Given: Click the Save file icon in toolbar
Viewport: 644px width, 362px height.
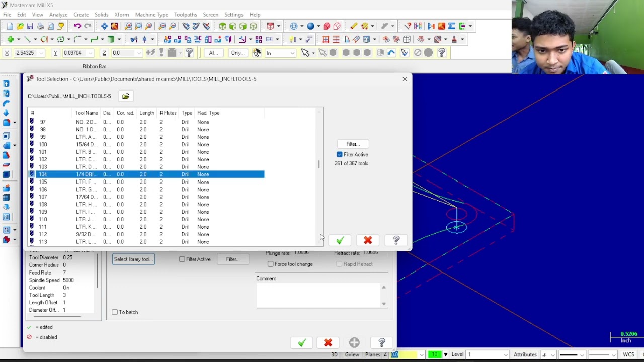Looking at the screenshot, I should tap(30, 26).
